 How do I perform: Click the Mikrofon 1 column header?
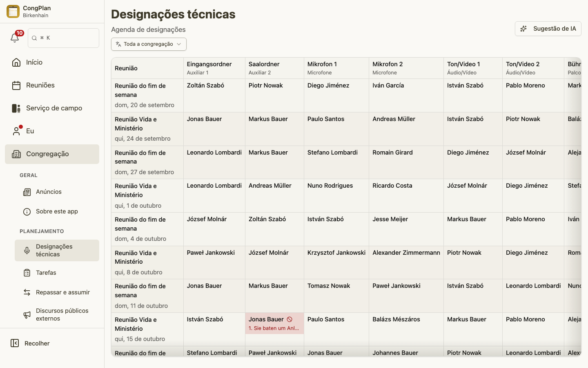tap(336, 68)
